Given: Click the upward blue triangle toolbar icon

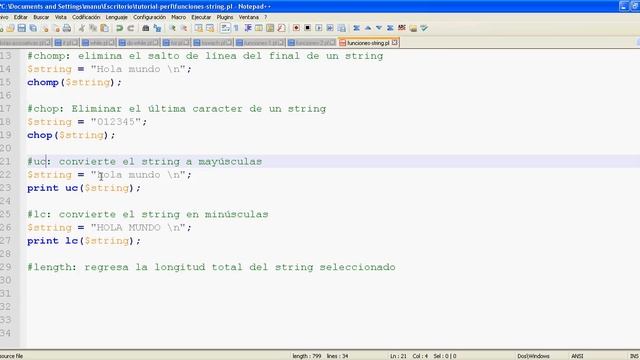Looking at the screenshot, I should [x=368, y=28].
